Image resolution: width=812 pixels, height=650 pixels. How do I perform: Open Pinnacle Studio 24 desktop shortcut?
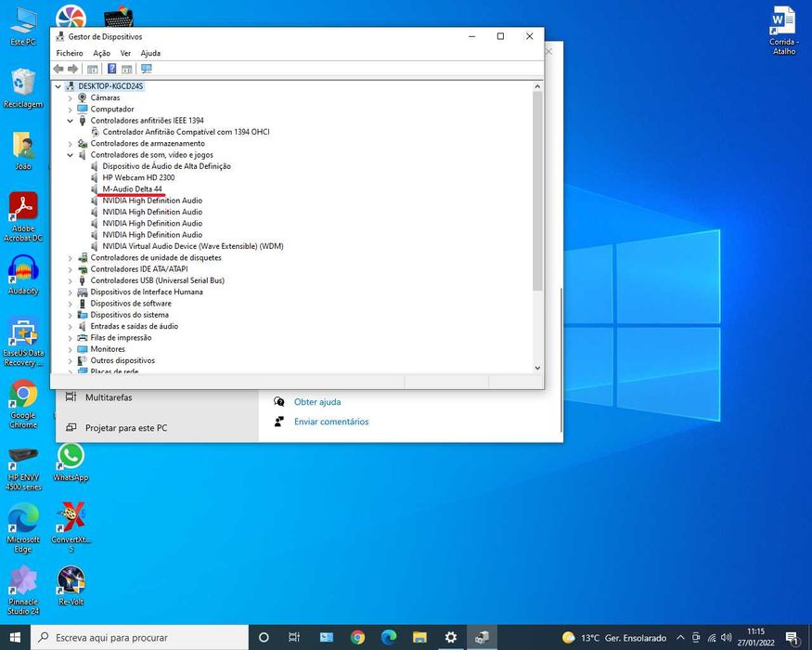pyautogui.click(x=23, y=591)
